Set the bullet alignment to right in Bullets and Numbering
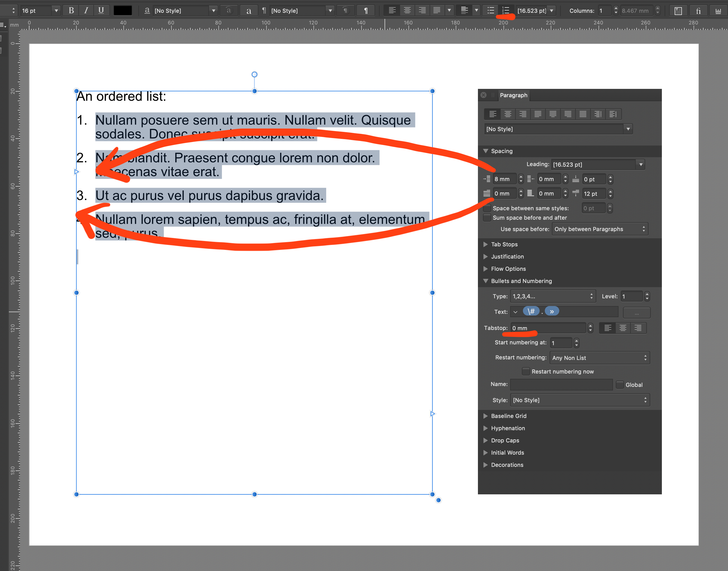This screenshot has height=571, width=728. (x=638, y=328)
